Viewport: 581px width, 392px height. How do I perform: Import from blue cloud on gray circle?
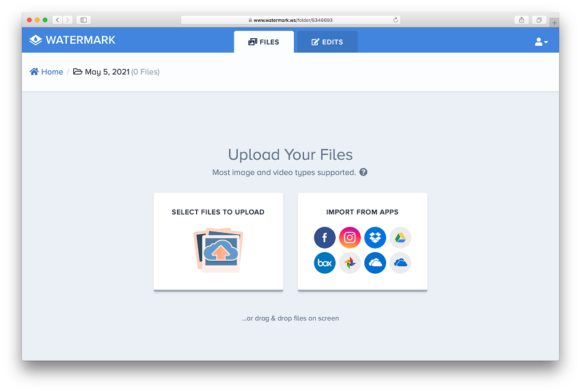pos(400,263)
